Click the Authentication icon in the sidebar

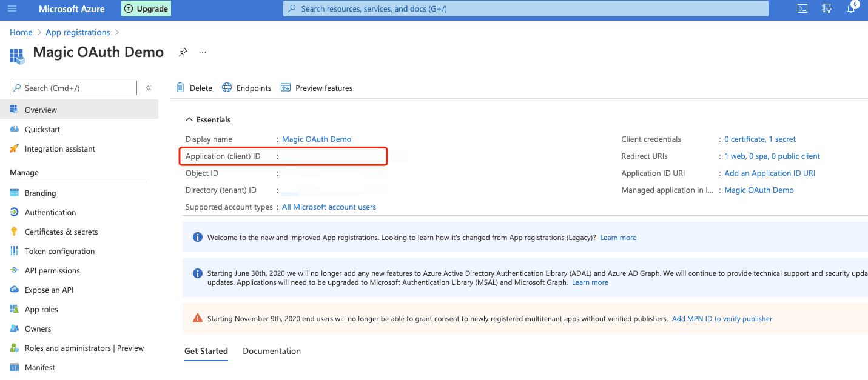[14, 212]
